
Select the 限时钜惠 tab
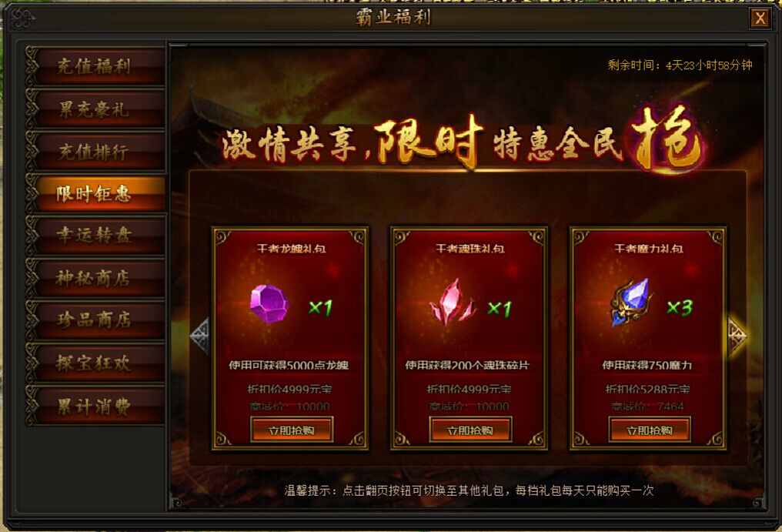[x=95, y=193]
